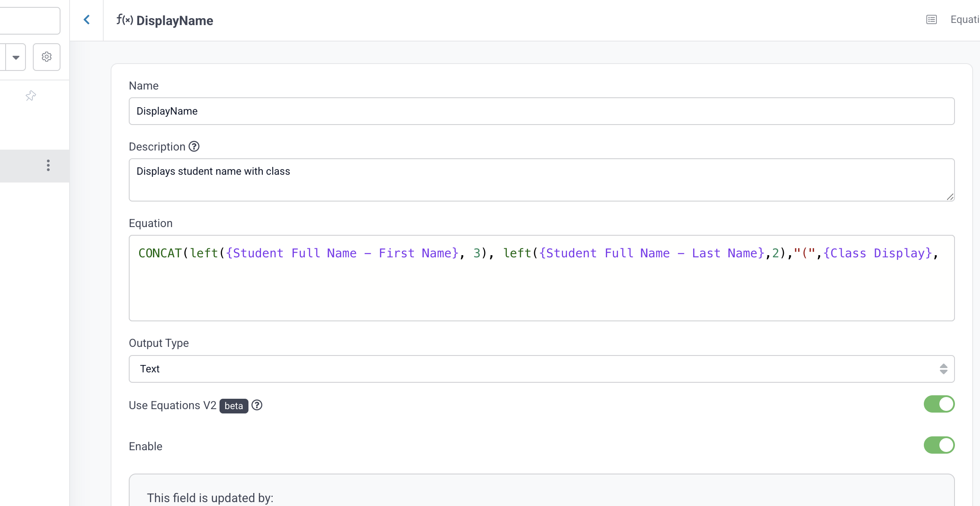980x506 pixels.
Task: Click the back chevron arrow
Action: pos(87,20)
